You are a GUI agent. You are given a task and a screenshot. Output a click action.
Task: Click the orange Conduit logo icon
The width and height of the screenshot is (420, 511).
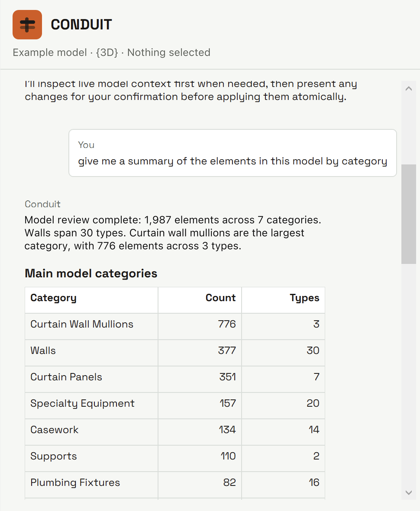click(27, 25)
